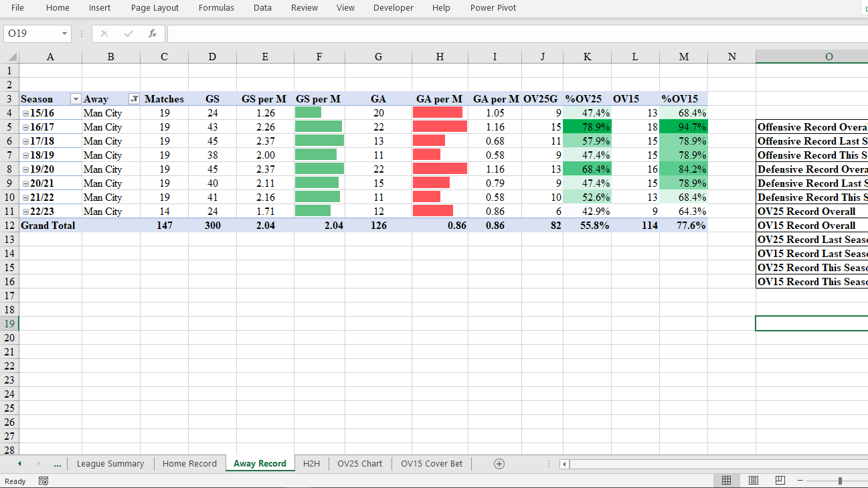868x488 pixels.
Task: Click the previous sheet navigation arrow
Action: 19,463
